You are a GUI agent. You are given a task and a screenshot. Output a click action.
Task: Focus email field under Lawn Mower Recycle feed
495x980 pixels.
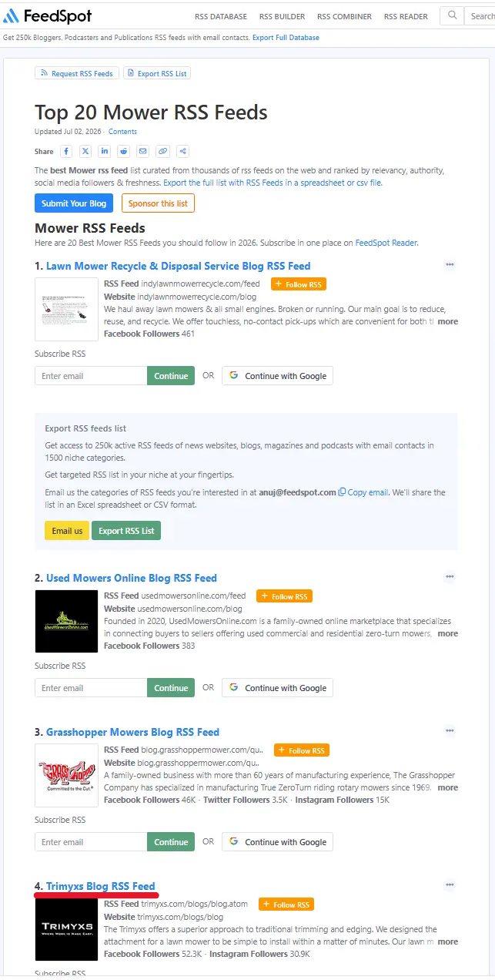point(91,376)
